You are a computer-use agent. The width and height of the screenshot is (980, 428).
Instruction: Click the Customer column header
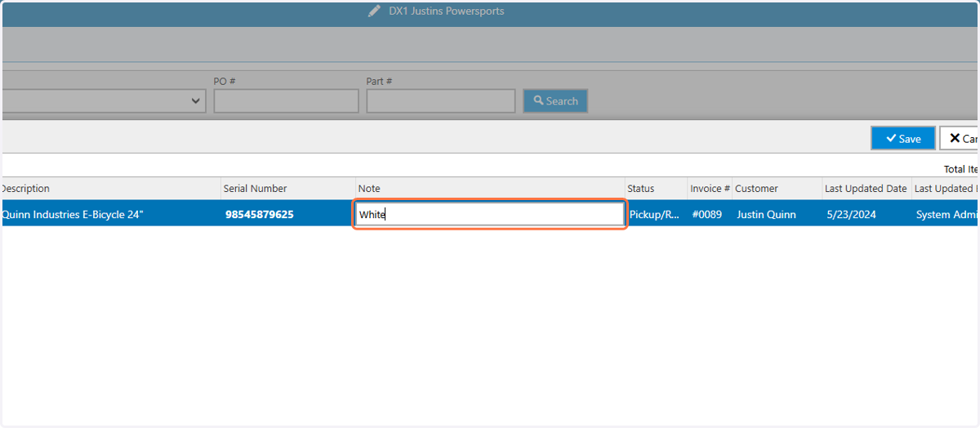777,189
